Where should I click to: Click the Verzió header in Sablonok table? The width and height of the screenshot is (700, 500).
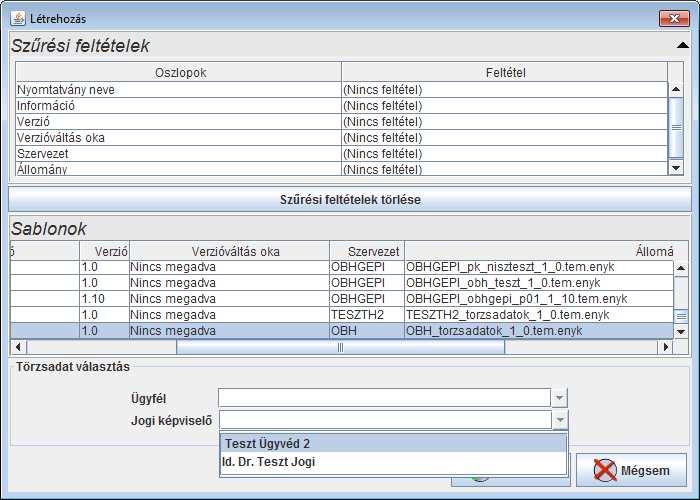click(x=104, y=251)
